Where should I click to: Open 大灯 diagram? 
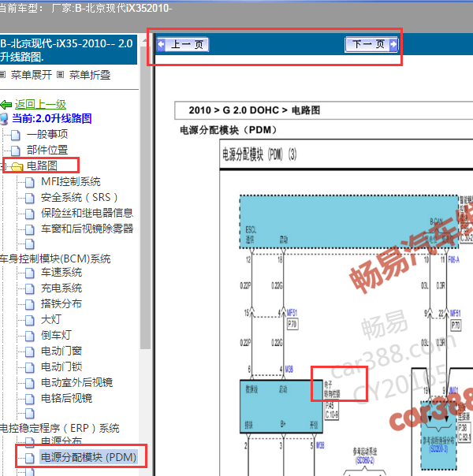coord(51,320)
